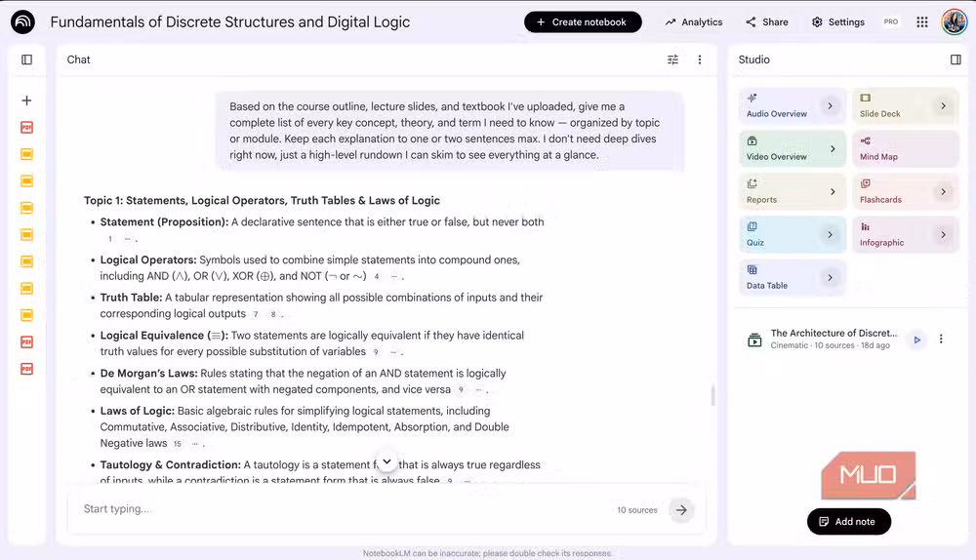Open the cinematic video artifact icon

[754, 340]
